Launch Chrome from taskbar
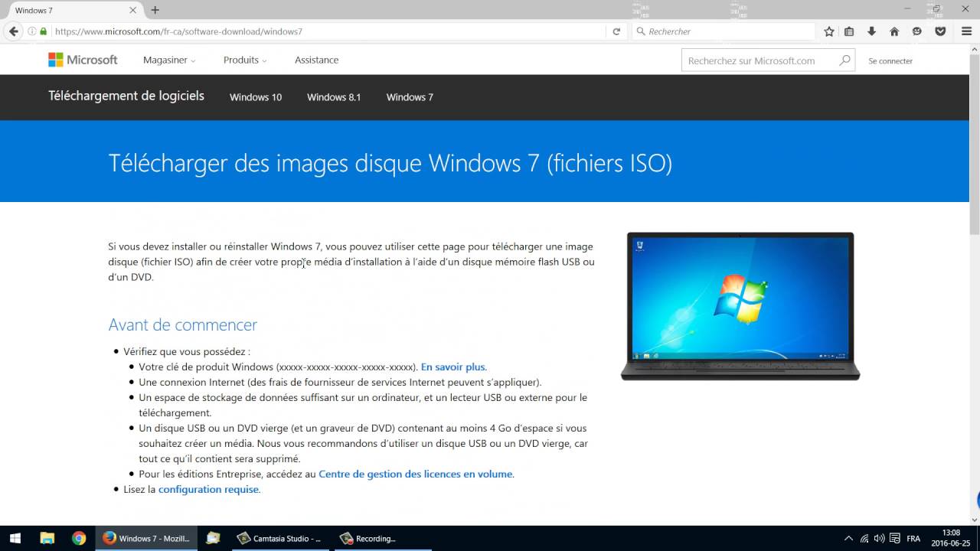The width and height of the screenshot is (980, 551). pyautogui.click(x=79, y=538)
